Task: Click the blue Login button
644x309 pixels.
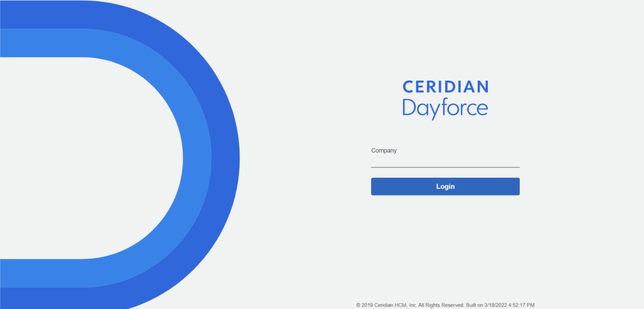Action: coord(445,187)
